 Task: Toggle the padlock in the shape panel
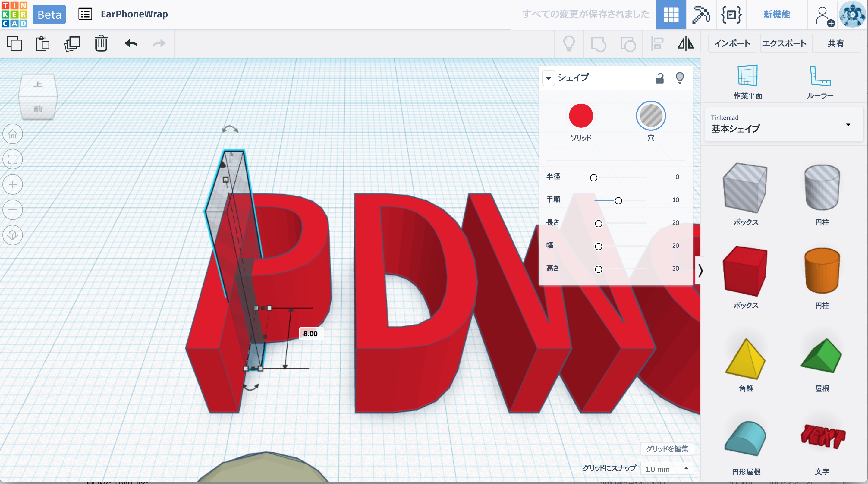(659, 78)
